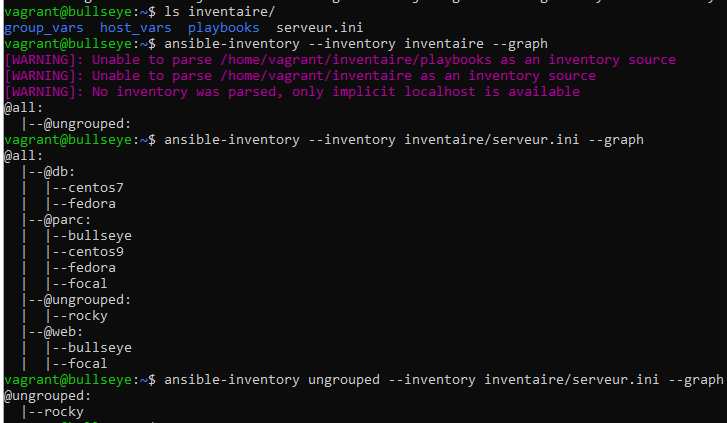The width and height of the screenshot is (727, 423).
Task: Click the first '@all:' line after warnings
Action: (23, 108)
